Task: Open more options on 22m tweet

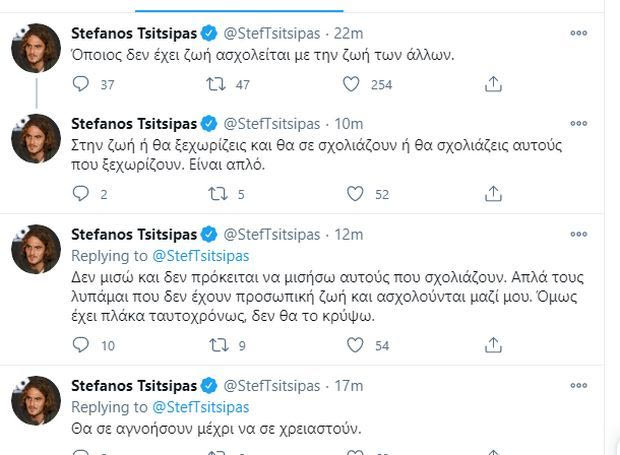Action: (578, 34)
